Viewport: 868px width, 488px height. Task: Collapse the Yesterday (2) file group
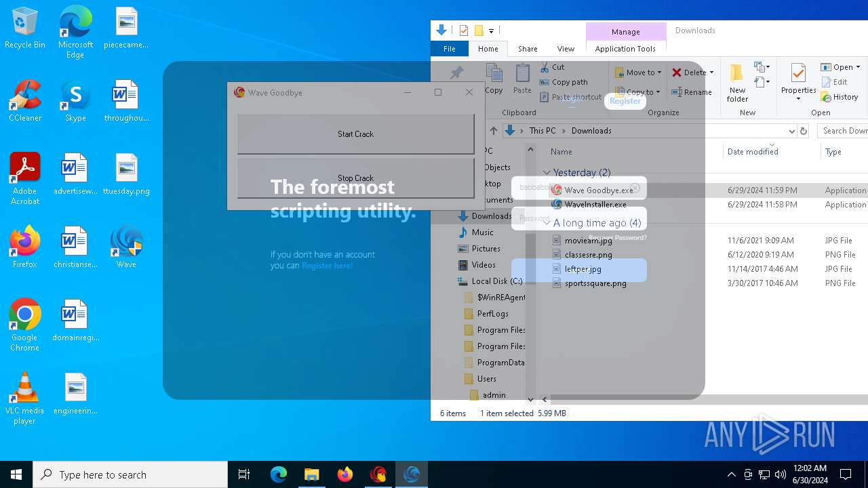coord(547,173)
